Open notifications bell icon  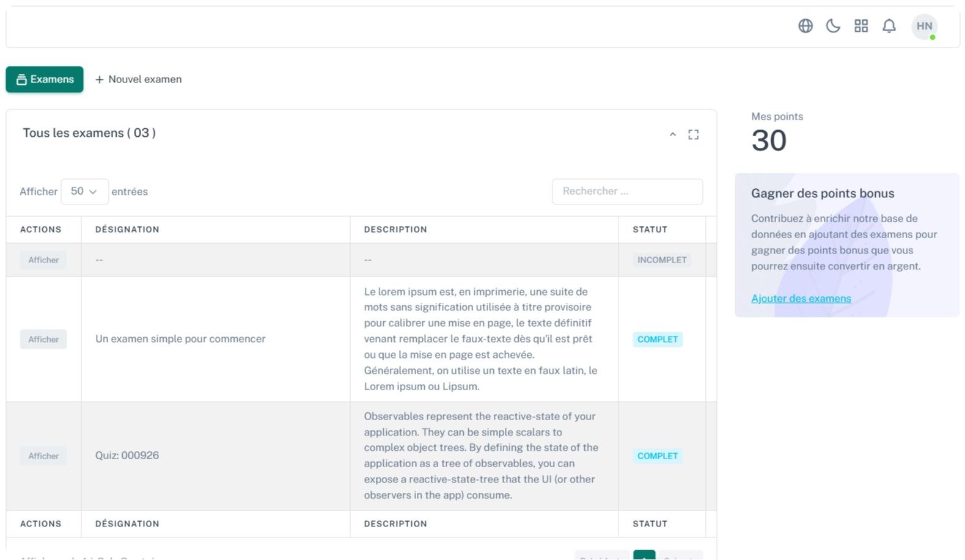(889, 26)
